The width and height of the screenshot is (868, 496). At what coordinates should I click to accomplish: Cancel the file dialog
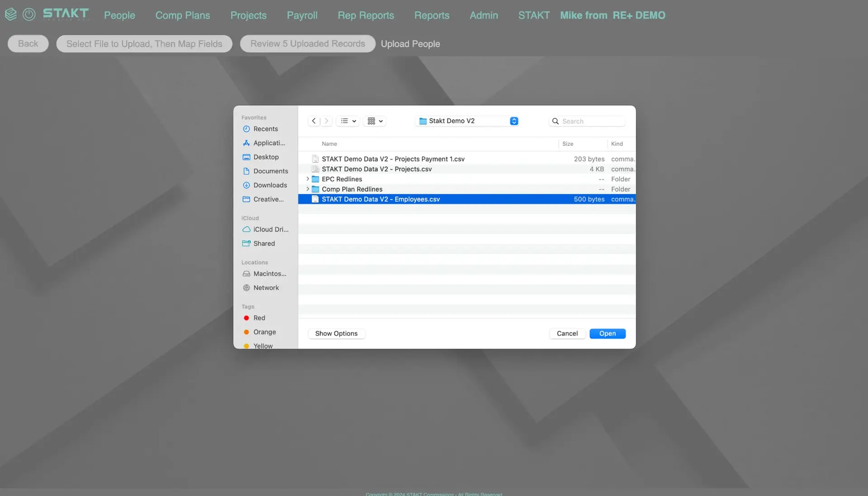567,333
